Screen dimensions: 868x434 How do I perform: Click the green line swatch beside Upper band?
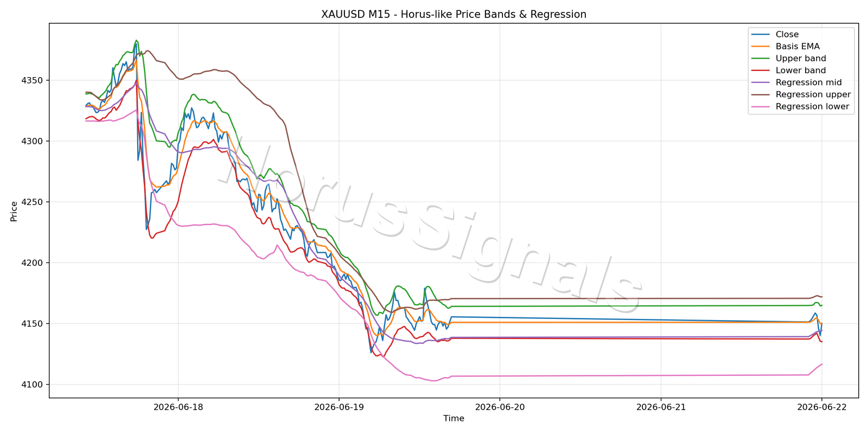(760, 59)
